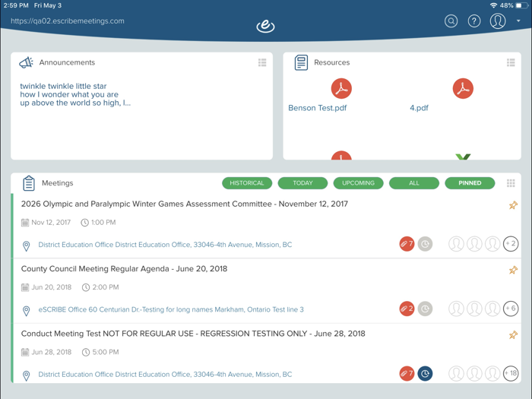
Task: Click the eSCRIBE logo in header
Action: click(x=265, y=26)
